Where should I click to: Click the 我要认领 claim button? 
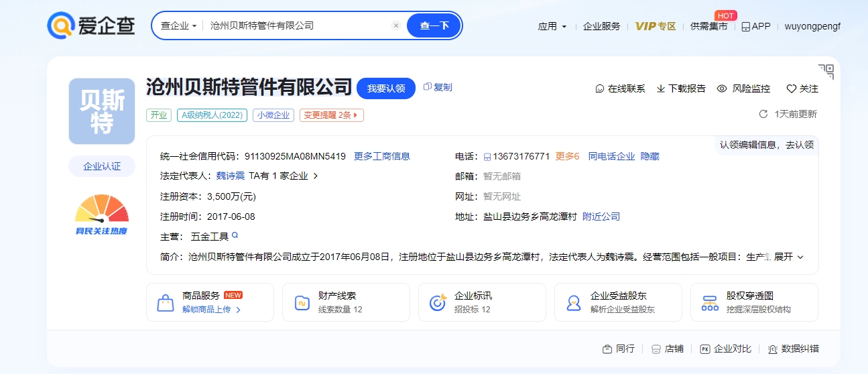coord(386,88)
